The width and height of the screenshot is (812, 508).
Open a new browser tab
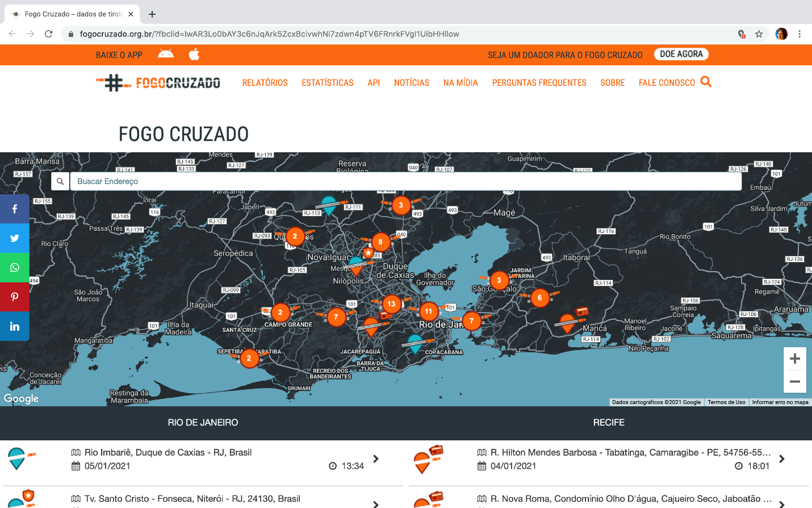152,14
